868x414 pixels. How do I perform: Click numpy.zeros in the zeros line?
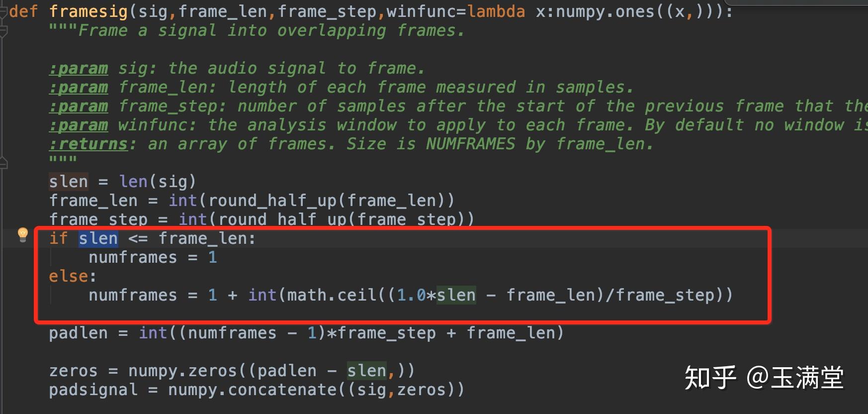(x=183, y=371)
